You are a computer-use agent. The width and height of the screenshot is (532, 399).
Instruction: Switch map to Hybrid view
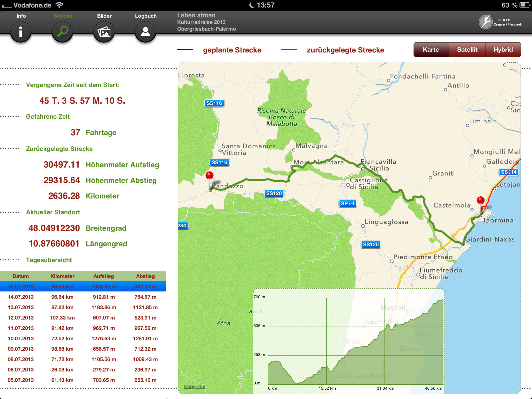pyautogui.click(x=503, y=50)
